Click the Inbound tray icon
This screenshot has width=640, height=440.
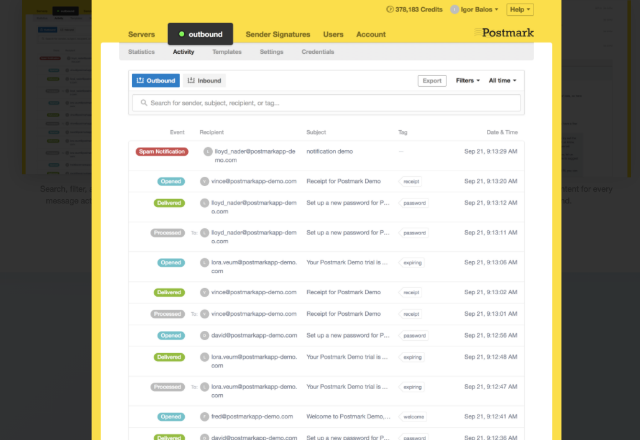point(191,80)
